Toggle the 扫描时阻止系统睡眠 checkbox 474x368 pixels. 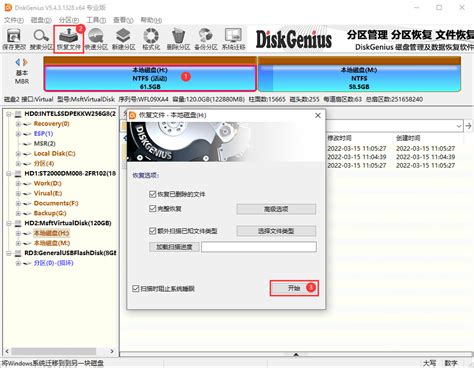point(135,288)
